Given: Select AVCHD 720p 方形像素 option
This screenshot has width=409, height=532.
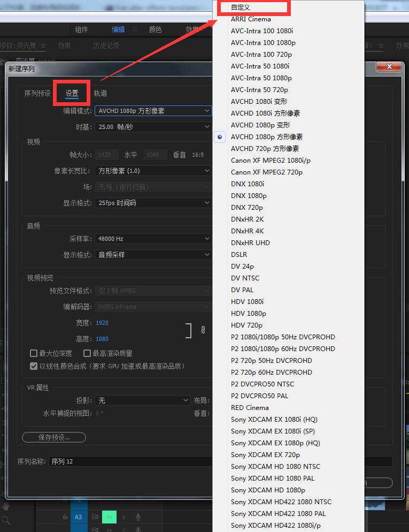Looking at the screenshot, I should (x=265, y=149).
